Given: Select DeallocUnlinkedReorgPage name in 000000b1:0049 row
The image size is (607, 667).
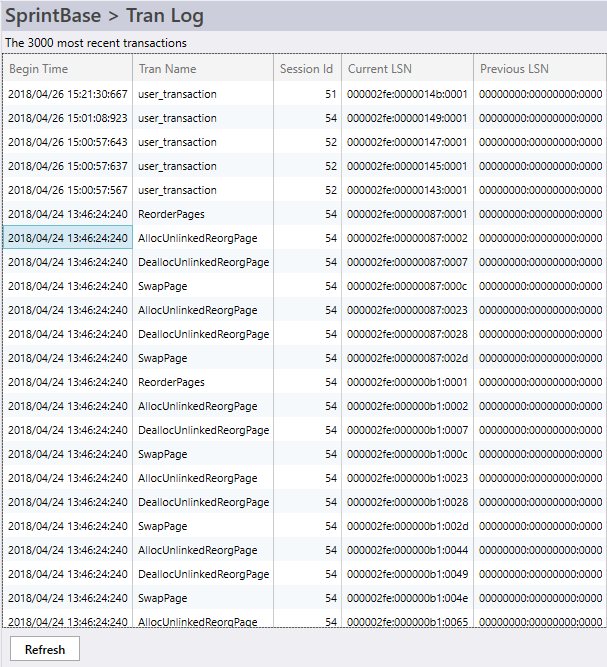Looking at the screenshot, I should 203,574.
